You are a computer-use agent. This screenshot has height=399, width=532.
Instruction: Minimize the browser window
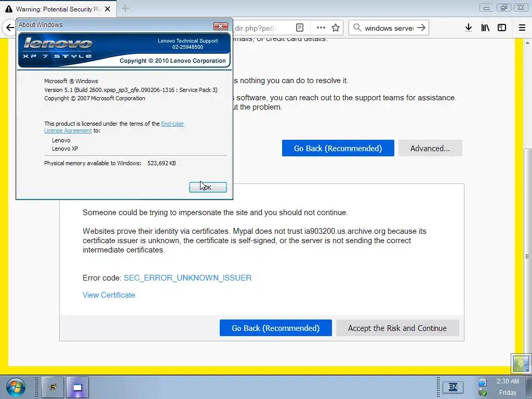coord(486,8)
